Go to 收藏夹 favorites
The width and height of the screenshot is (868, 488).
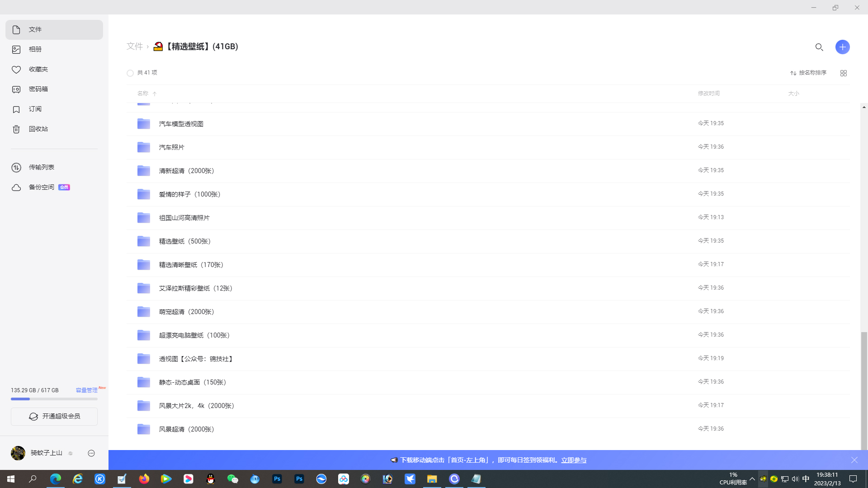pyautogui.click(x=54, y=70)
